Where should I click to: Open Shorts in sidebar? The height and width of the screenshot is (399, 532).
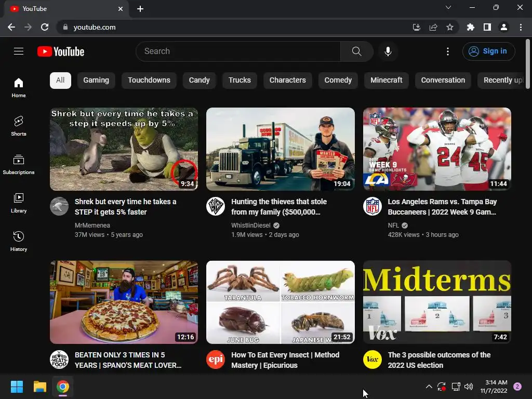[x=19, y=126]
